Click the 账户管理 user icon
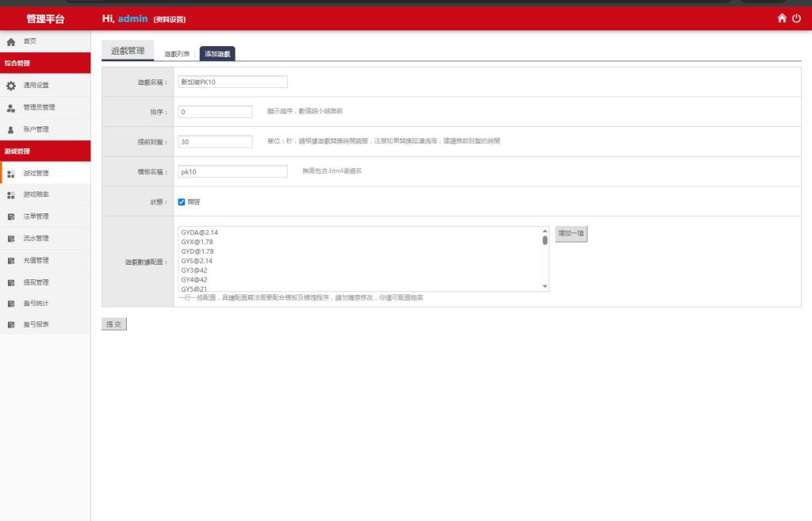The height and width of the screenshot is (521, 812). pos(11,130)
